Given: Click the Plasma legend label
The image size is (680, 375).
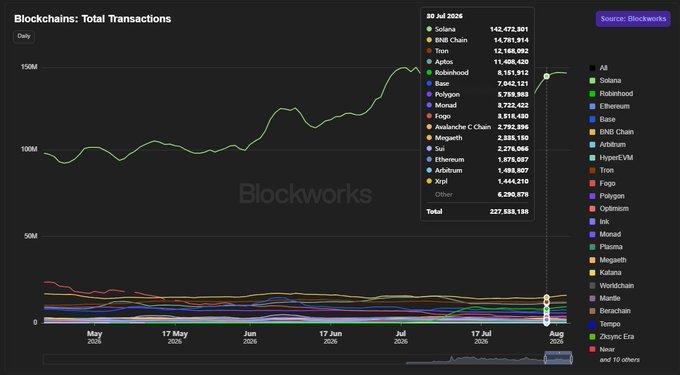Looking at the screenshot, I should click(x=611, y=247).
